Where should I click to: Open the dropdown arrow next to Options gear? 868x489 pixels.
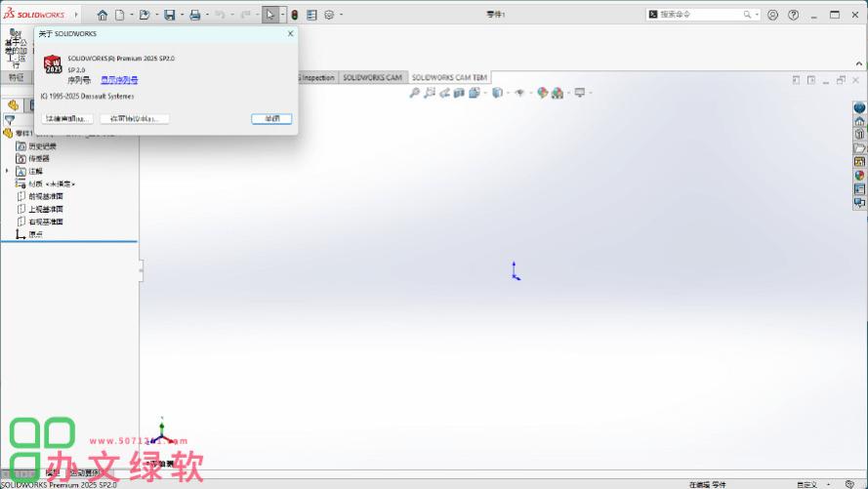click(x=341, y=15)
